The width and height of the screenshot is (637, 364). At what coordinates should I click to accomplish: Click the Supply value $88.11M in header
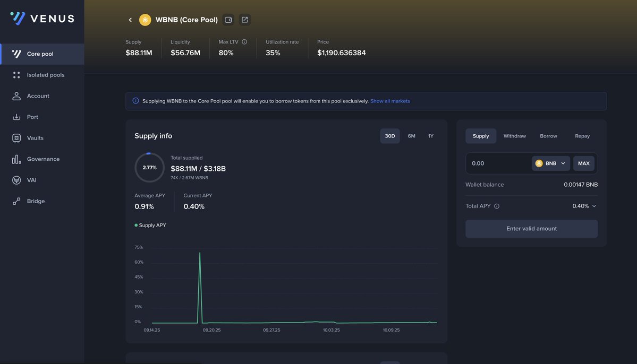click(x=139, y=53)
